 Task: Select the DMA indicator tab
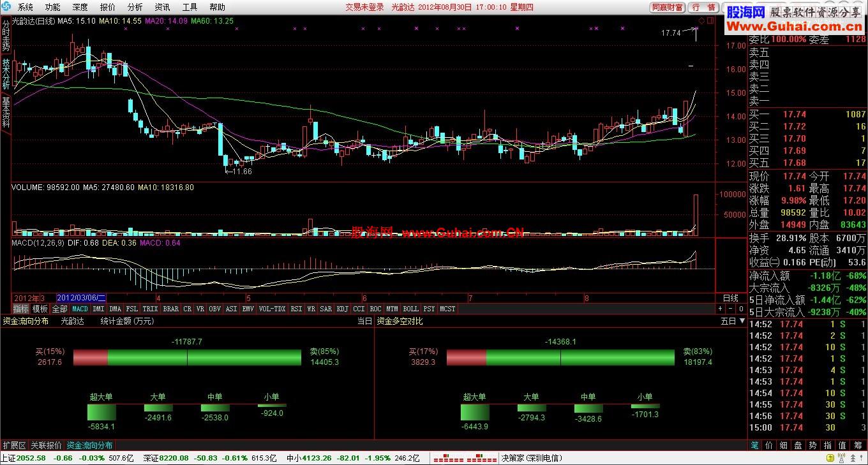pos(115,309)
